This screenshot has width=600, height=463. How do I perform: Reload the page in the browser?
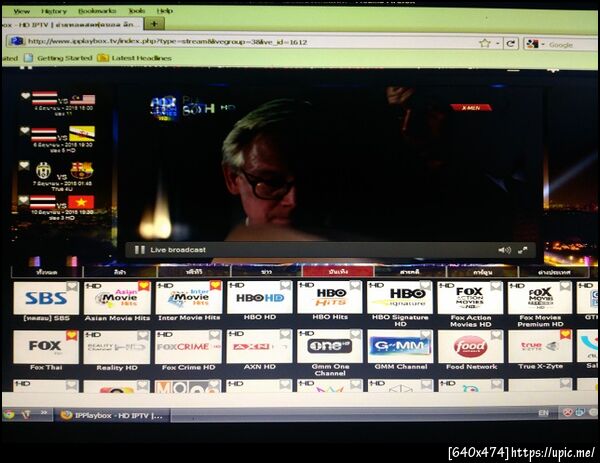point(510,43)
